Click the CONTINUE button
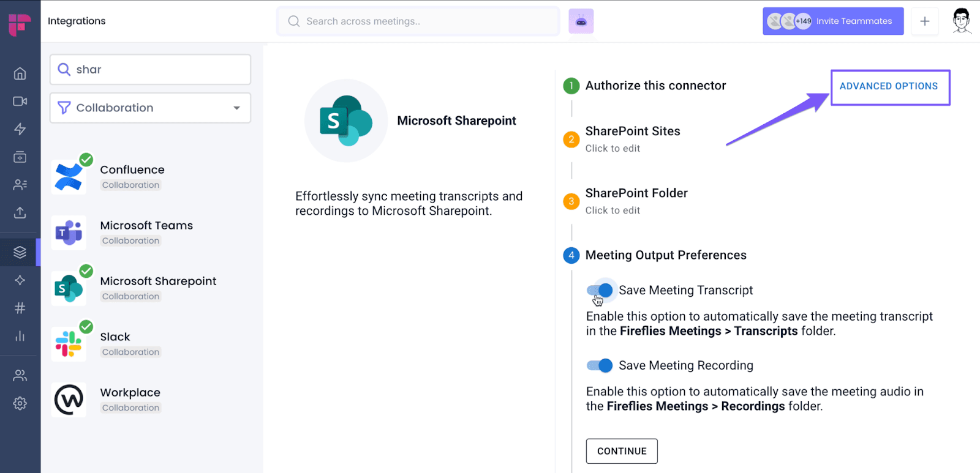Image resolution: width=980 pixels, height=473 pixels. (x=622, y=451)
